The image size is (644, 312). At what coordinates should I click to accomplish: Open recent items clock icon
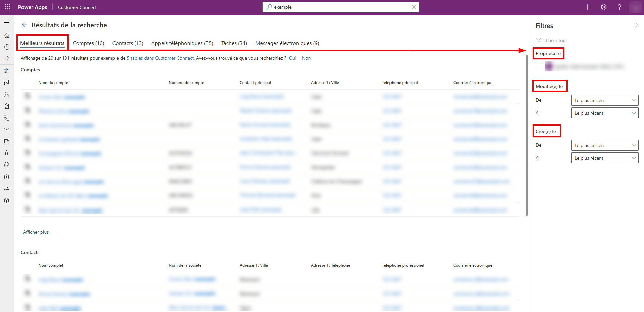[x=7, y=47]
